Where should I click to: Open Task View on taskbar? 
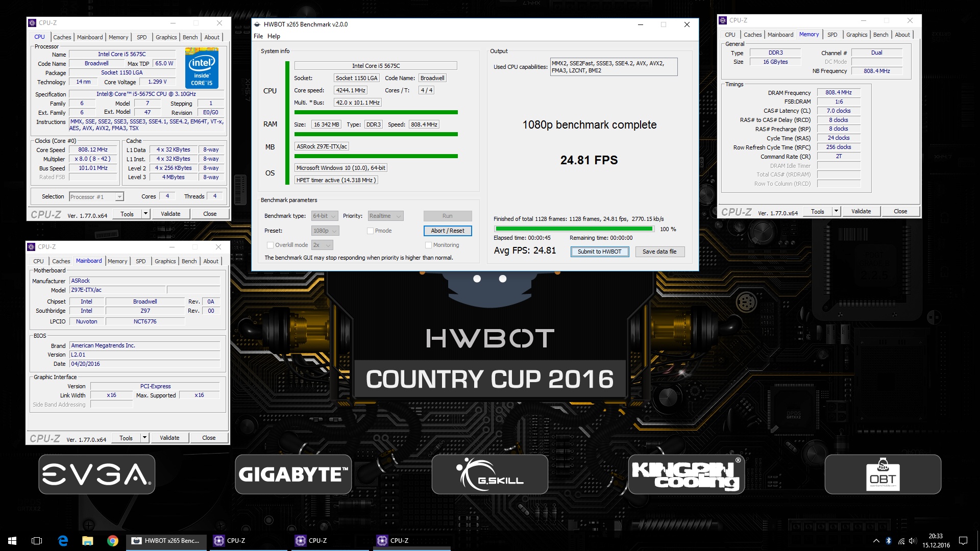[37, 541]
